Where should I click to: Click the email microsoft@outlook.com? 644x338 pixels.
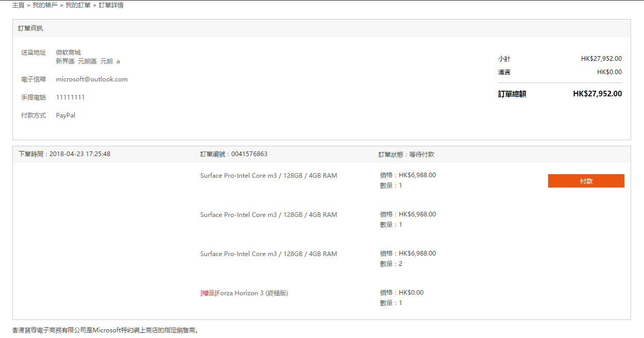click(92, 79)
